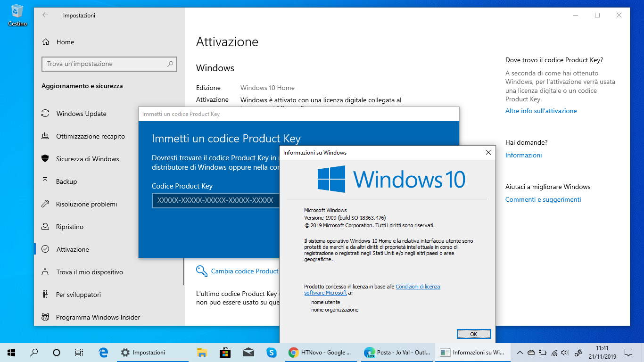Show hidden tray icons chevron
The image size is (644, 362).
520,352
